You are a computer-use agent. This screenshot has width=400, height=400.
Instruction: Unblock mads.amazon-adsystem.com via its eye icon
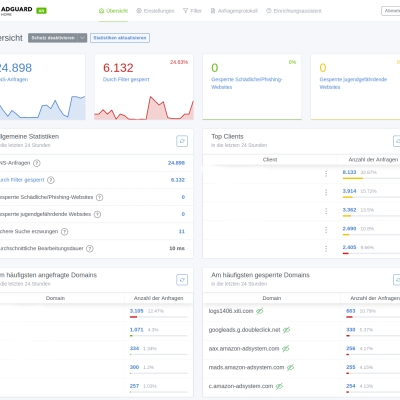click(x=290, y=367)
